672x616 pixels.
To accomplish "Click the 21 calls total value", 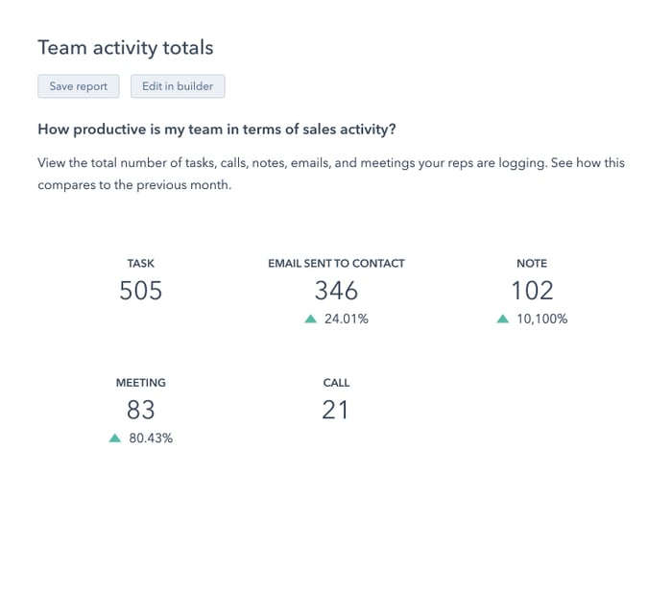I will pyautogui.click(x=336, y=411).
